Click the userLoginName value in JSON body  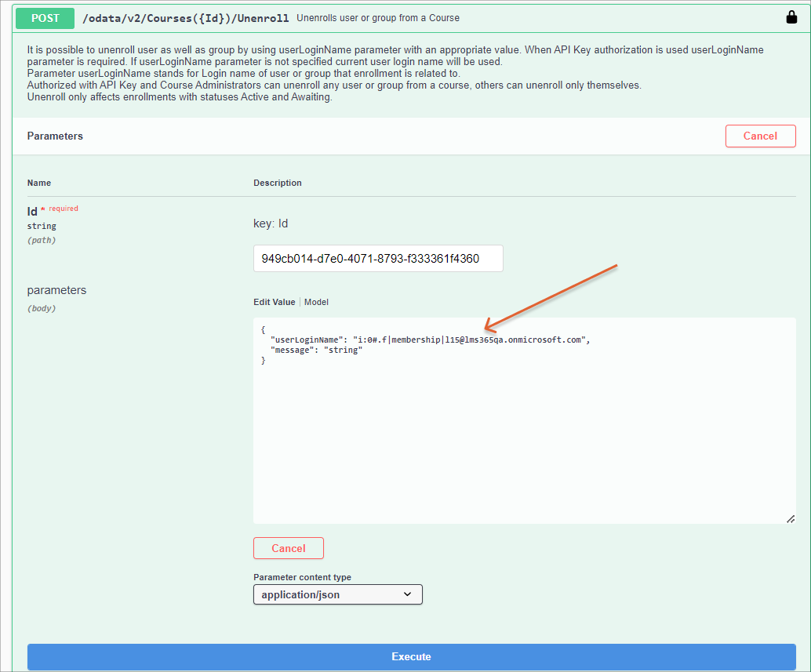(x=471, y=340)
